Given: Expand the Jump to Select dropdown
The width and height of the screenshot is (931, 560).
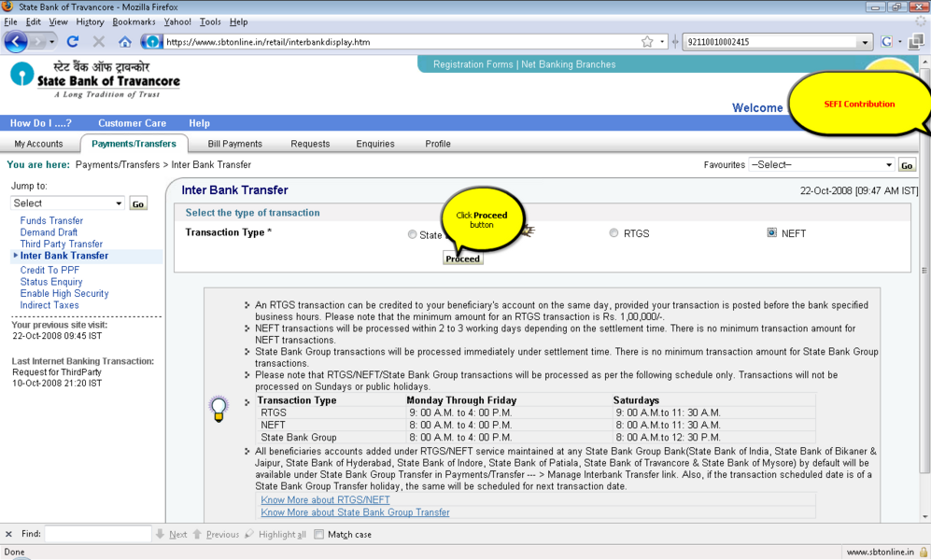Looking at the screenshot, I should (x=67, y=203).
